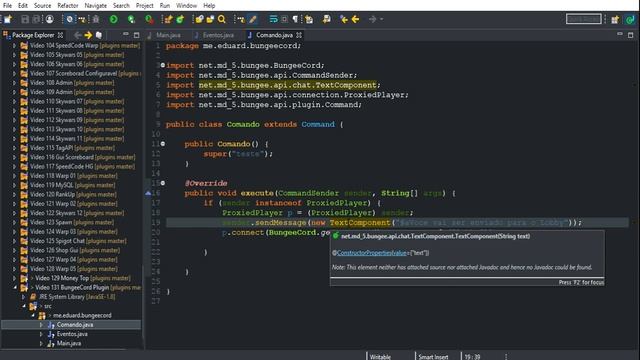Go to Last Edit Location arrow
Viewport: 640px width, 360px height.
[x=344, y=19]
